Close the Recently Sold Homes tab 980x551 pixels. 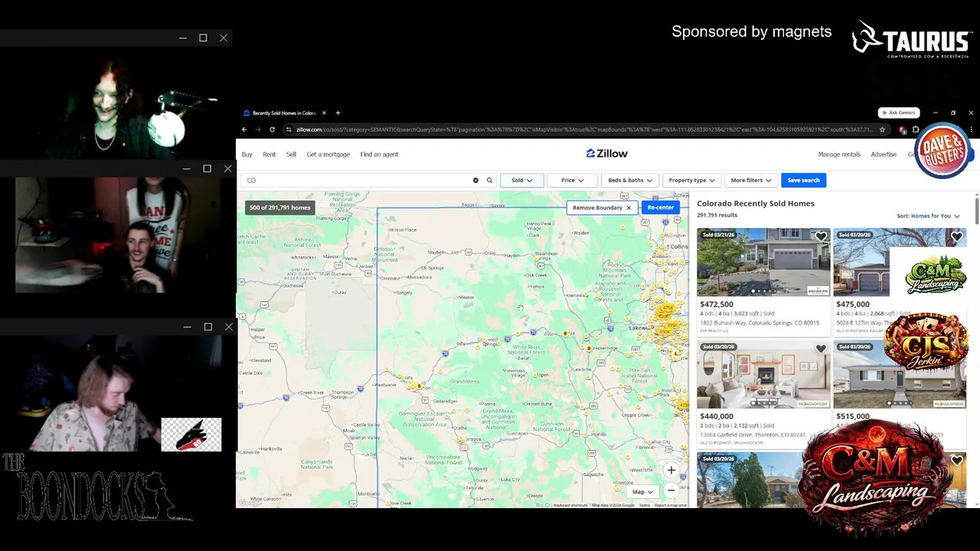324,112
